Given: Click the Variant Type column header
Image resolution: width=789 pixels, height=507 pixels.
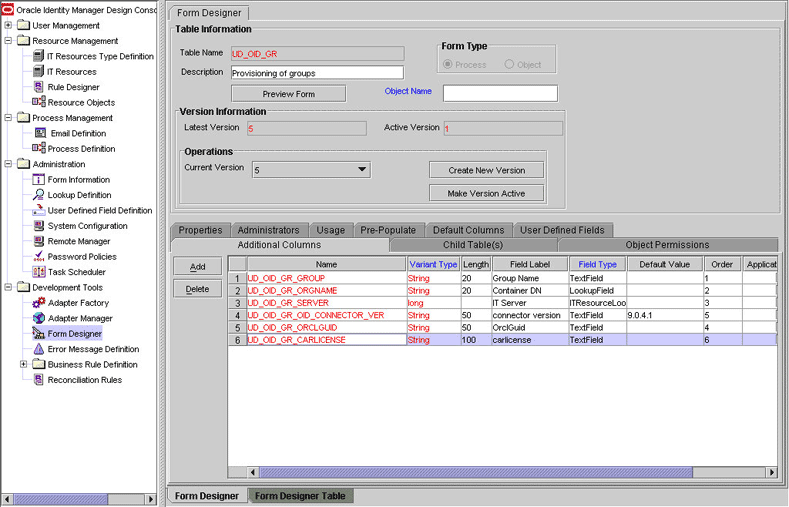Looking at the screenshot, I should click(x=433, y=264).
